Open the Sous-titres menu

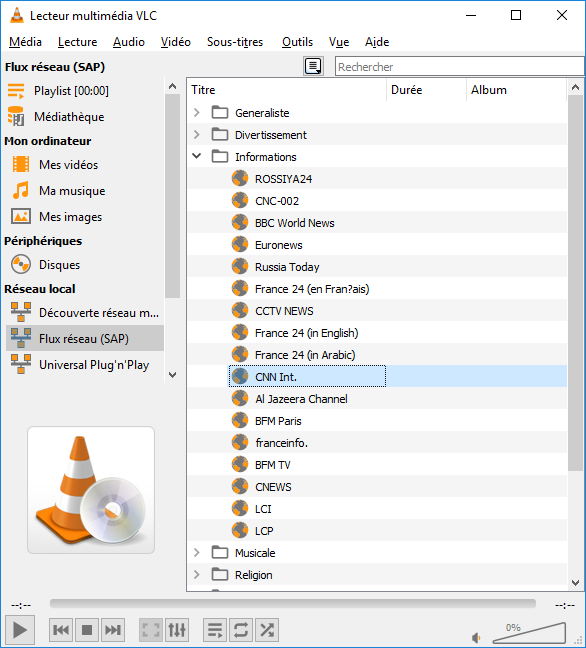[235, 42]
